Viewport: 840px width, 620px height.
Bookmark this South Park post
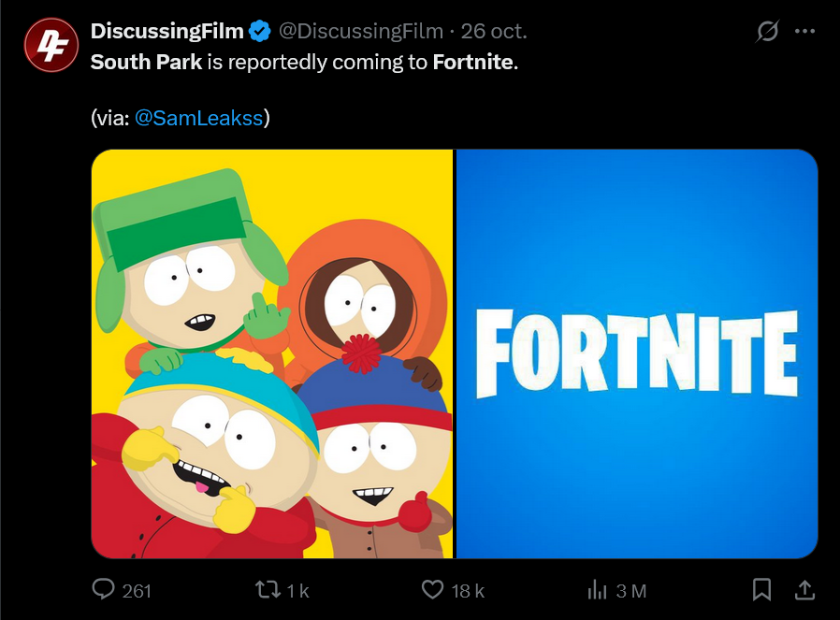click(762, 589)
